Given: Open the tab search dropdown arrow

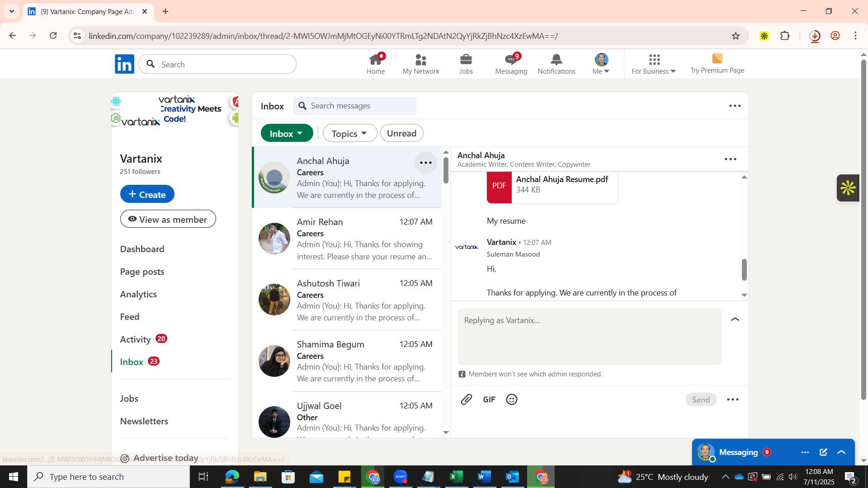Looking at the screenshot, I should point(12,11).
